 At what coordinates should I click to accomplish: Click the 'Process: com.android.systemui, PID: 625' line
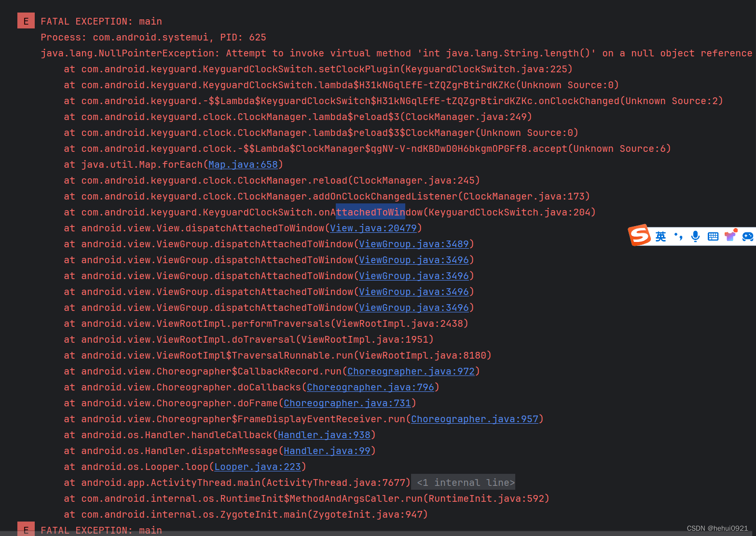point(153,37)
